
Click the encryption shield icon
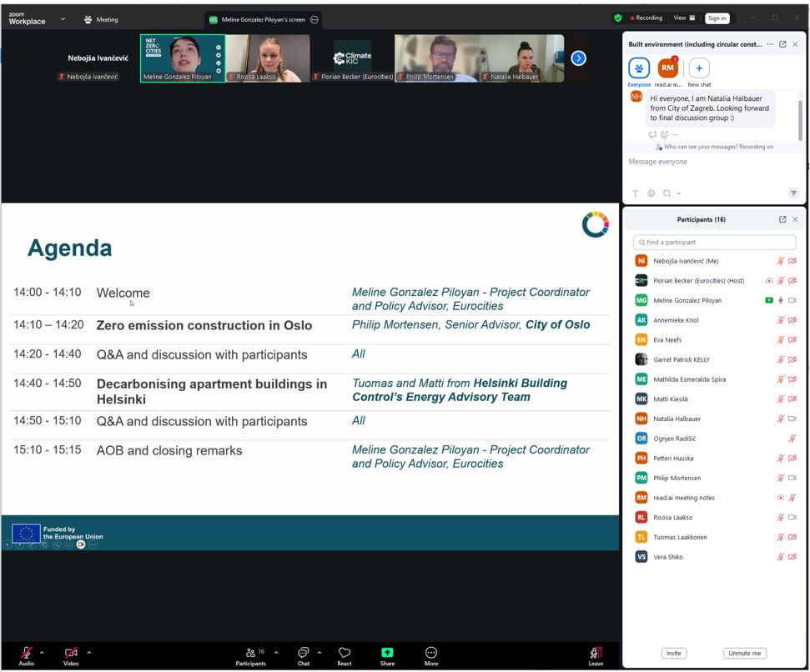(618, 18)
